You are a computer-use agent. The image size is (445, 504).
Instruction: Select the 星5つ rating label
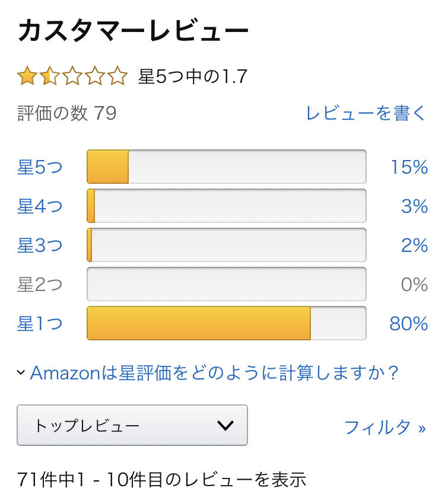40,167
